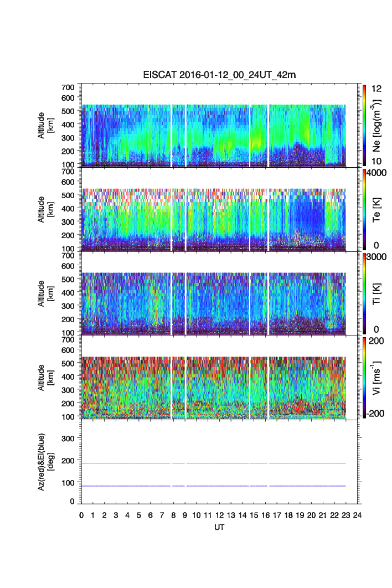Click the Vi [ms-1] color bar label
The image size is (392, 588).
click(x=376, y=378)
